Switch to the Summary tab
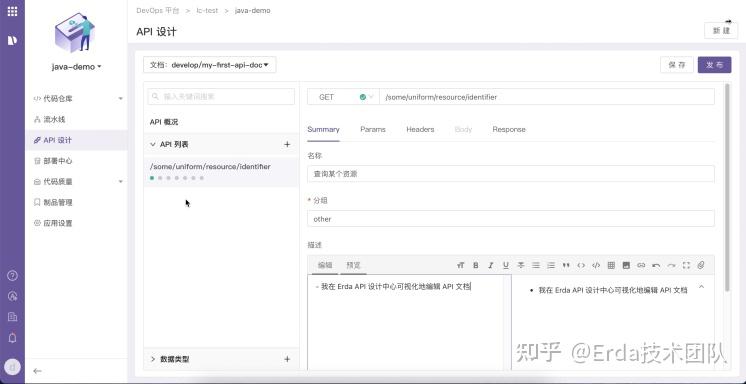The image size is (746, 384). click(x=324, y=129)
